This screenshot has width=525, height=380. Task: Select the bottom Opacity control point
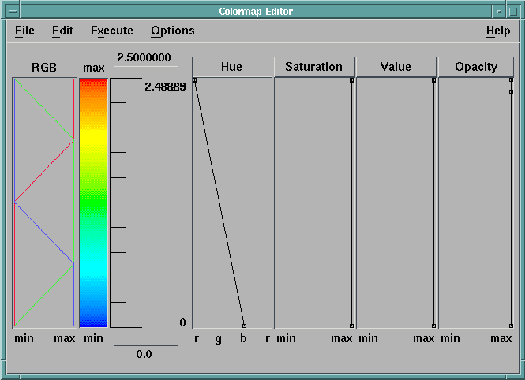coord(511,325)
